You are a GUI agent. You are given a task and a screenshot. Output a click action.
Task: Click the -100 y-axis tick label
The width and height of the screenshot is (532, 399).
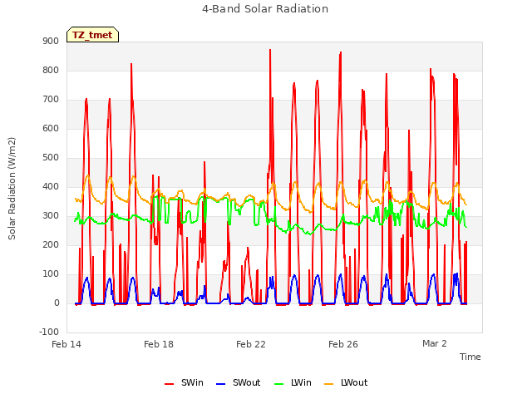pos(49,332)
